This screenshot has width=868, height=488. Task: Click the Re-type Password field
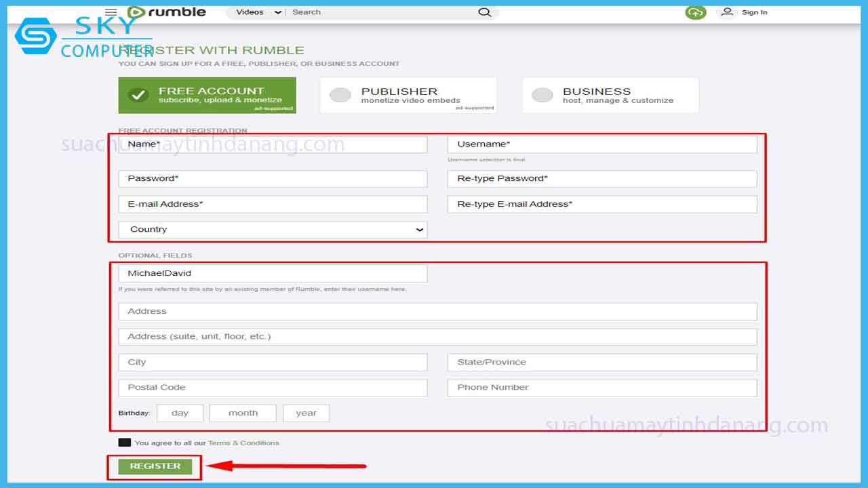[602, 178]
